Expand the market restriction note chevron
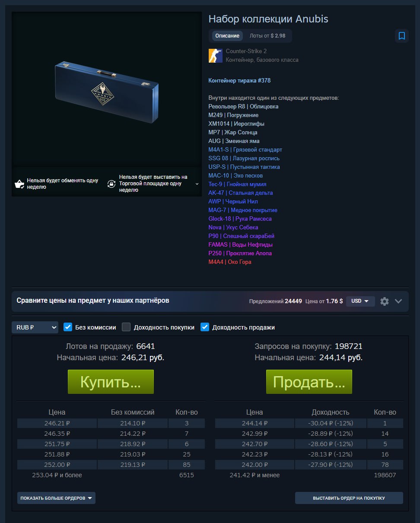This screenshot has height=523, width=420. point(197,184)
